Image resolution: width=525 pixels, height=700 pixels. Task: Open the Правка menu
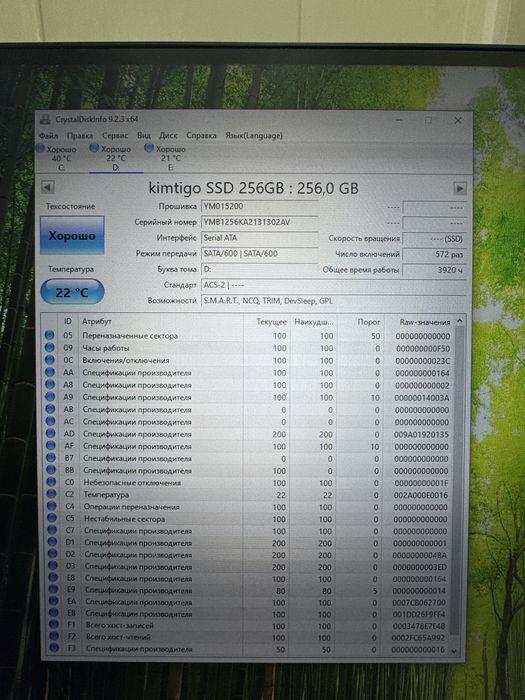click(79, 135)
